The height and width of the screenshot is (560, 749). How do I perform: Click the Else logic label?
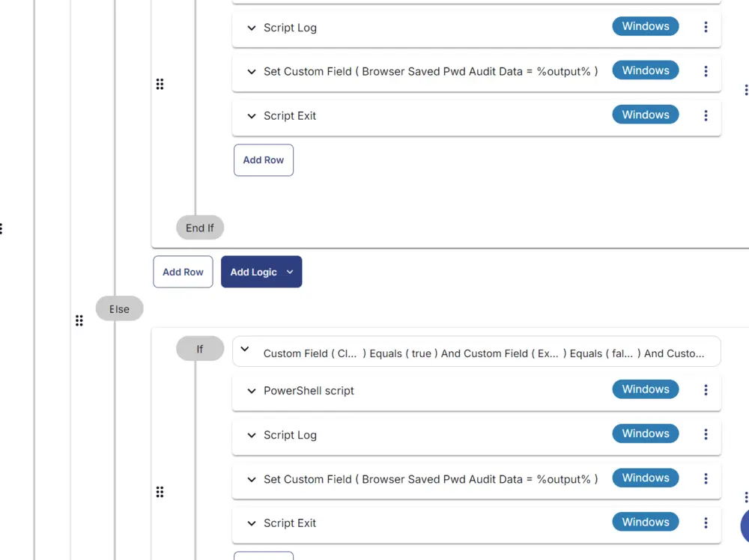[119, 309]
